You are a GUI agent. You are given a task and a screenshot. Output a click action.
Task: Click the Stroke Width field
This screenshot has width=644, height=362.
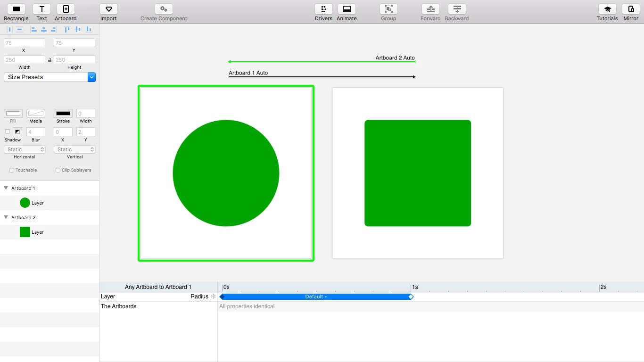coord(86,114)
